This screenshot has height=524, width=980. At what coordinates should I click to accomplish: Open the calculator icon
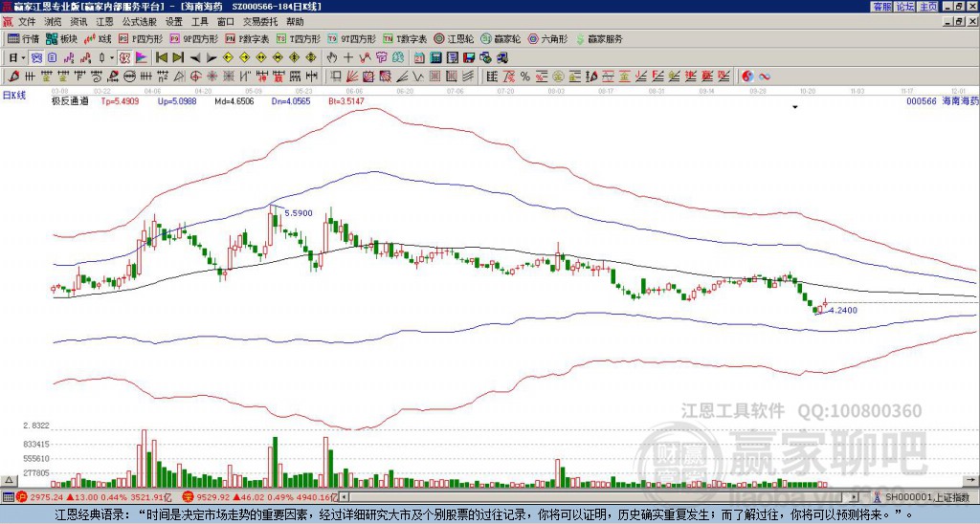pos(435,58)
